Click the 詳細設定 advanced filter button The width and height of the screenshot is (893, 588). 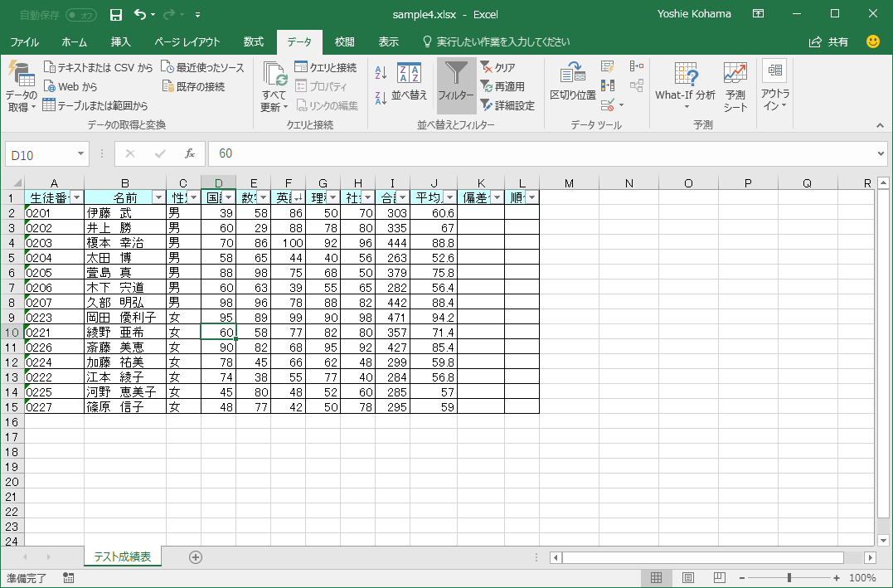pyautogui.click(x=507, y=105)
